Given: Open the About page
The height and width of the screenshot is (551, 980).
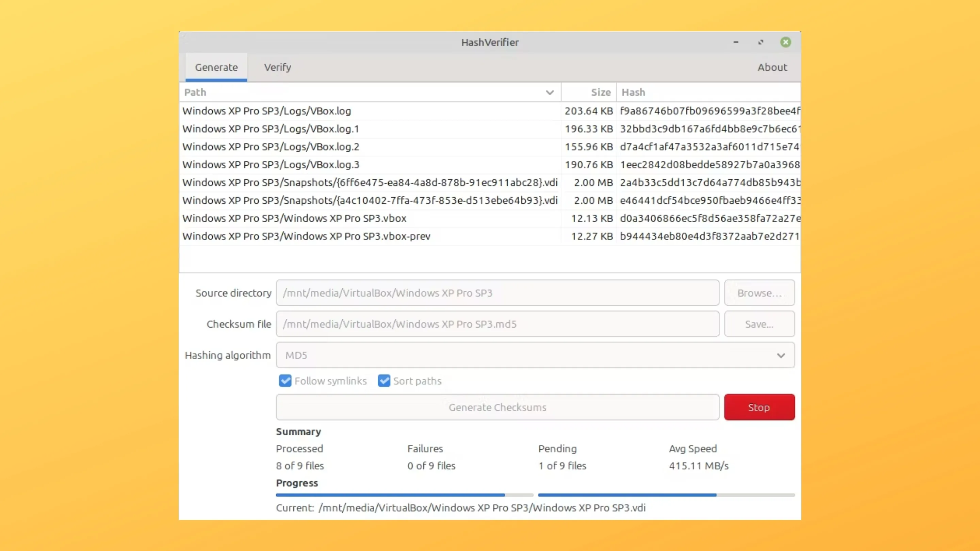Looking at the screenshot, I should point(772,67).
